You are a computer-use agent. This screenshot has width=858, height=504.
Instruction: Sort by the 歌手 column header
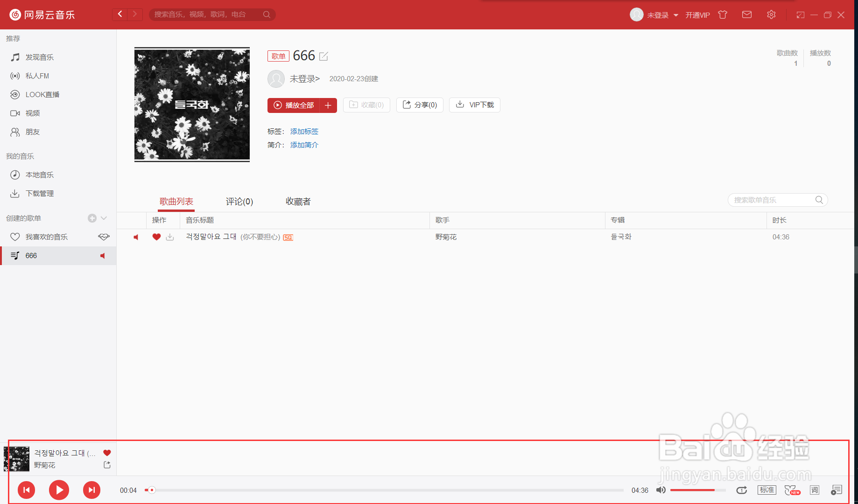click(x=517, y=220)
